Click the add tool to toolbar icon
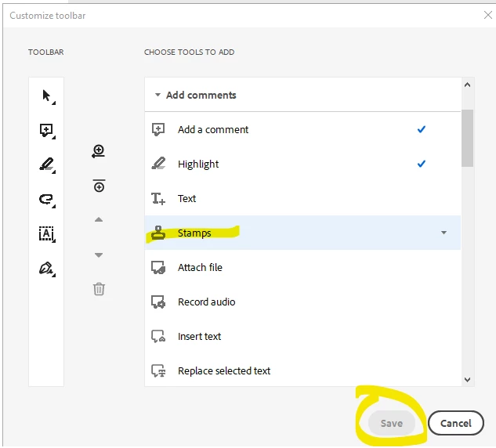Viewport: 496px width, 448px height. point(99,151)
